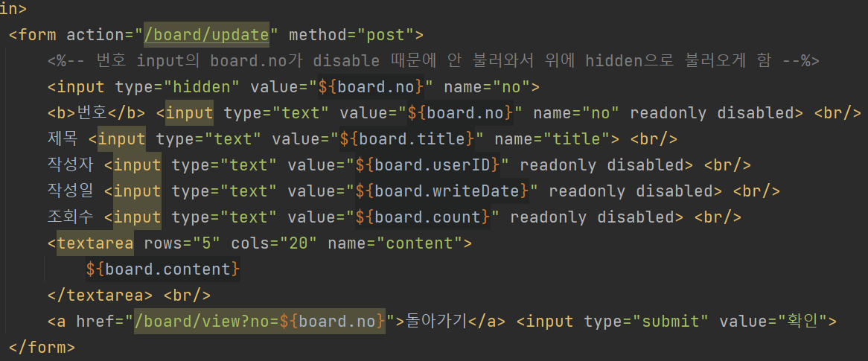Click the ${board.content} expression

(x=163, y=269)
